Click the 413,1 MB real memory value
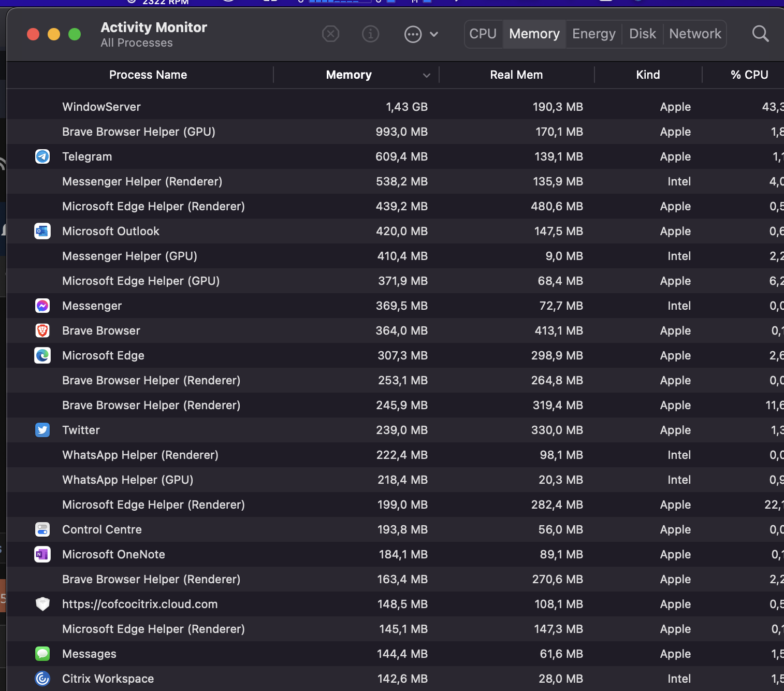The image size is (784, 691). click(x=559, y=330)
